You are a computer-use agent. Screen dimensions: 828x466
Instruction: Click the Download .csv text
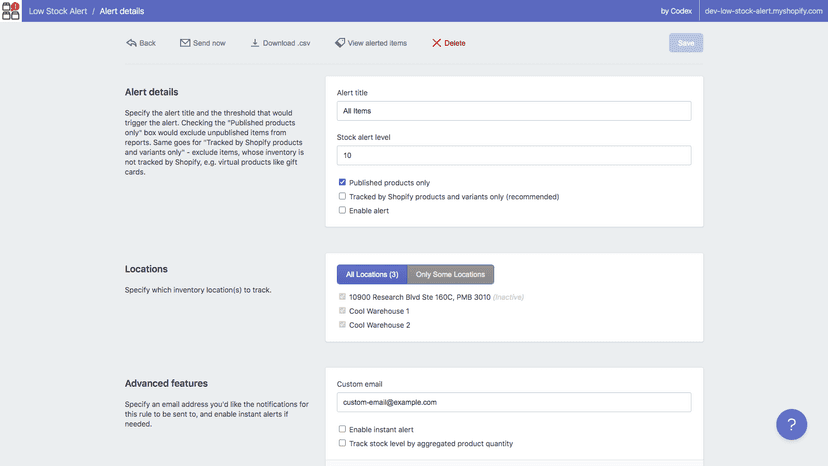pyautogui.click(x=287, y=43)
